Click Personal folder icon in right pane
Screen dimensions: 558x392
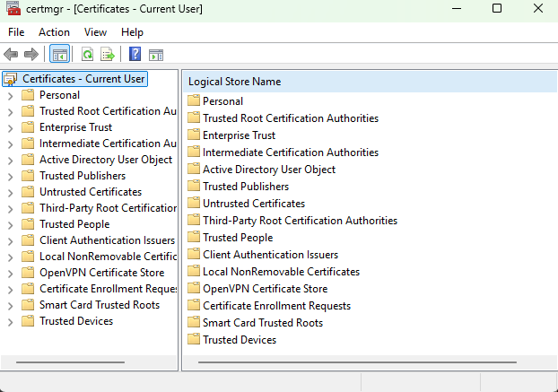coord(194,100)
